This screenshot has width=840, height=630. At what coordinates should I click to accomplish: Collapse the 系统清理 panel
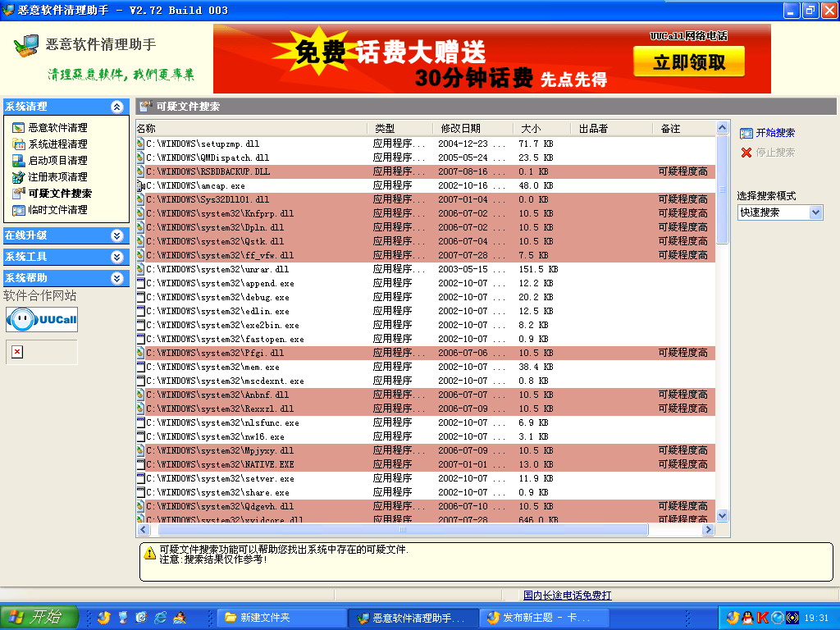click(x=116, y=107)
